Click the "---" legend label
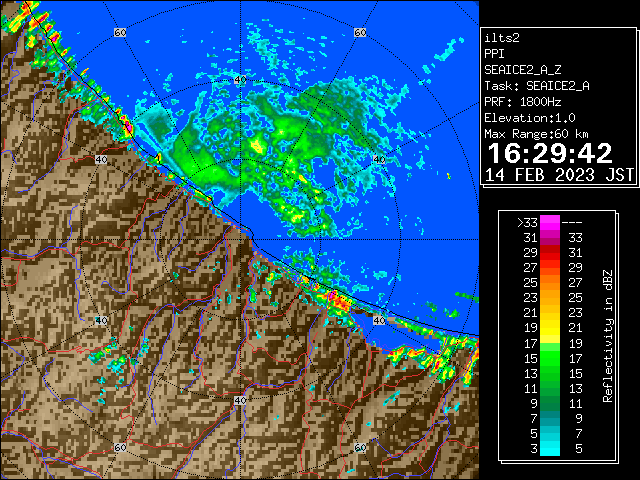640x480 pixels. point(572,223)
